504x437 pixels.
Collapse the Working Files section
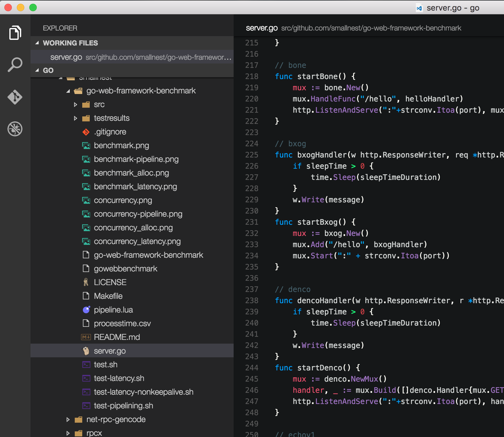(x=37, y=43)
